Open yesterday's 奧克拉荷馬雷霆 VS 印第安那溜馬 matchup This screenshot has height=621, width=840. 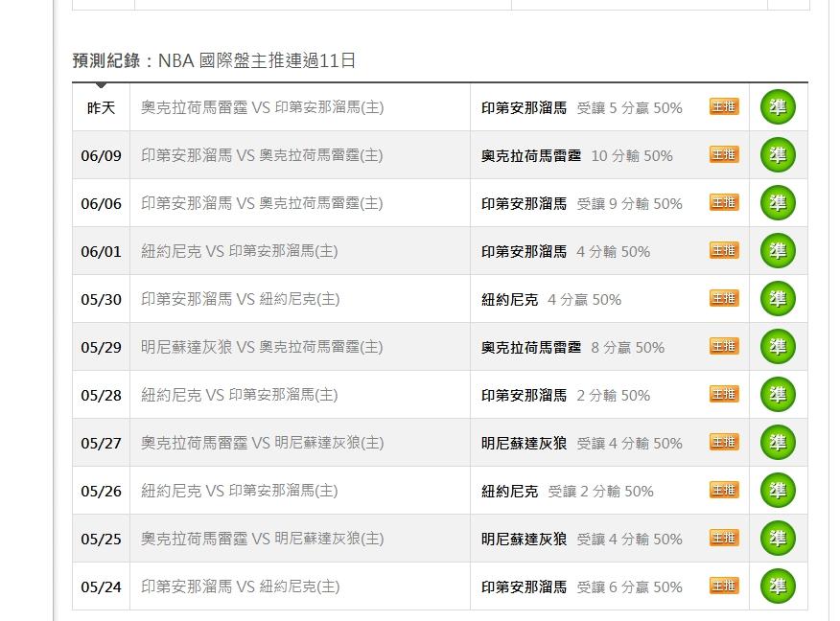263,107
